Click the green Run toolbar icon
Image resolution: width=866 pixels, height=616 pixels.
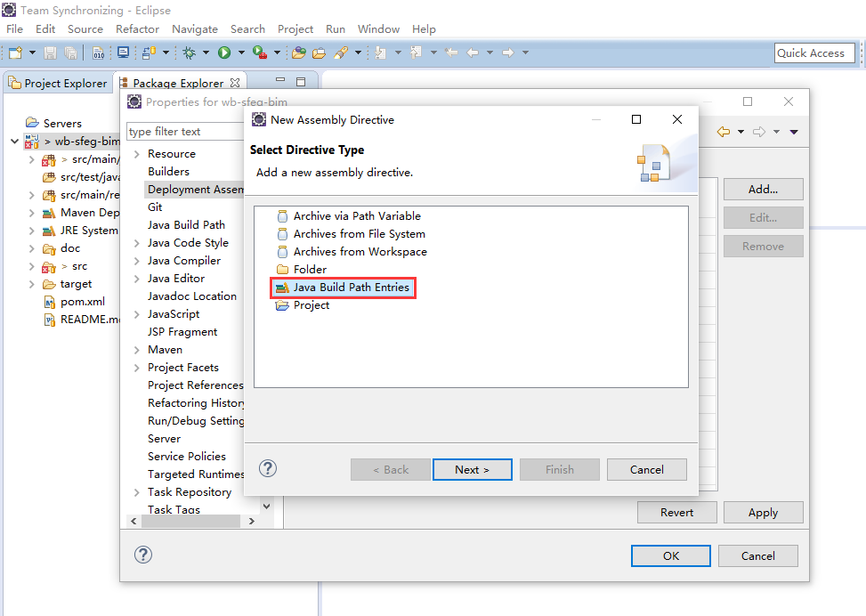point(224,53)
